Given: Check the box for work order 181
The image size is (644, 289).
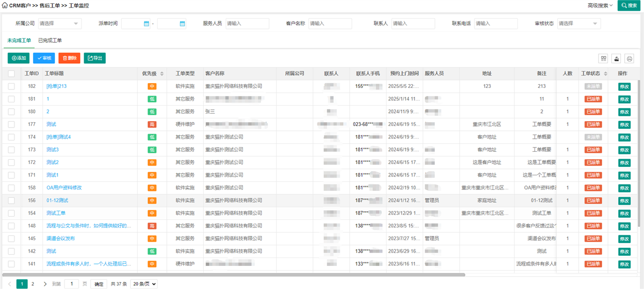Looking at the screenshot, I should [11, 99].
